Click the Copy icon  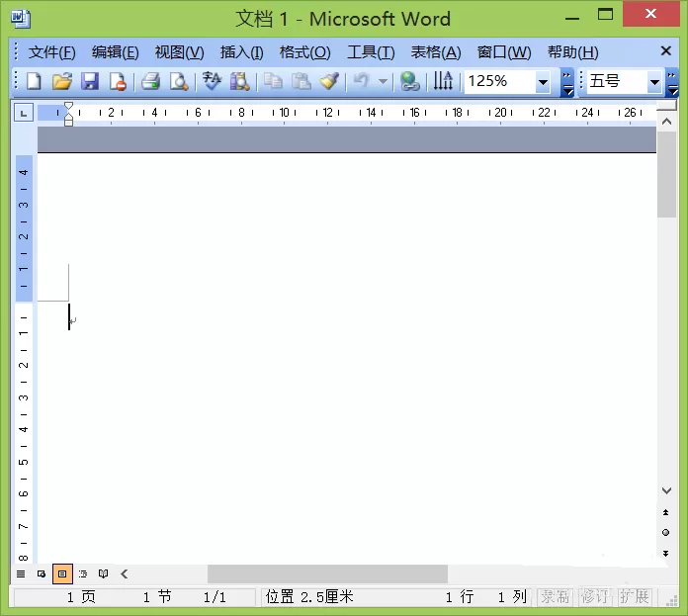pyautogui.click(x=273, y=82)
